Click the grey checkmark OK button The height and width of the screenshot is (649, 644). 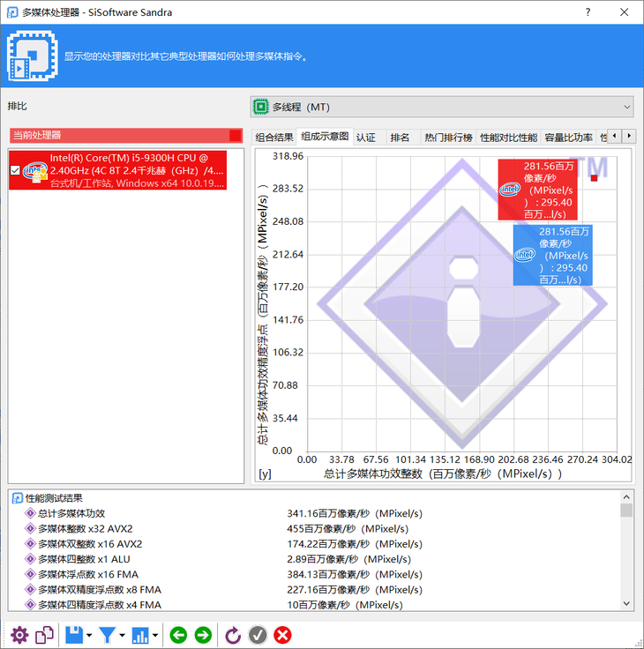[258, 635]
